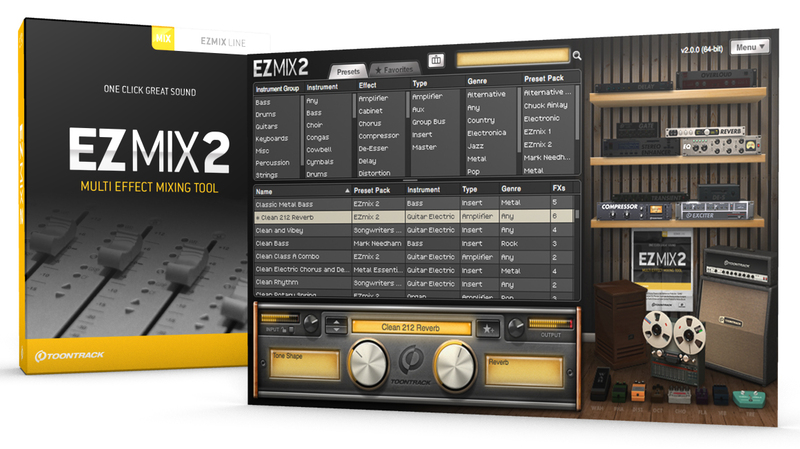
Task: Click the Exciter rack unit
Action: (x=715, y=211)
